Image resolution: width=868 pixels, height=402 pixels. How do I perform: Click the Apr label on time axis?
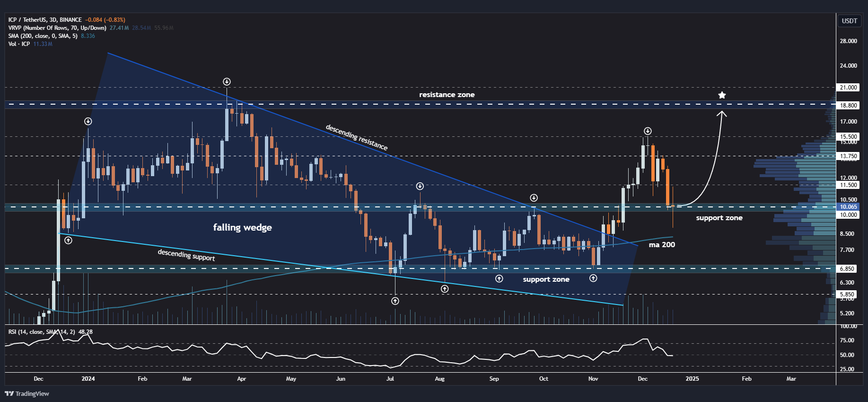pos(241,379)
